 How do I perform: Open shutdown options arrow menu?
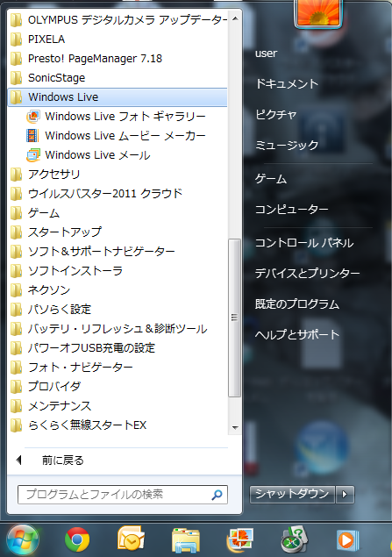click(345, 494)
